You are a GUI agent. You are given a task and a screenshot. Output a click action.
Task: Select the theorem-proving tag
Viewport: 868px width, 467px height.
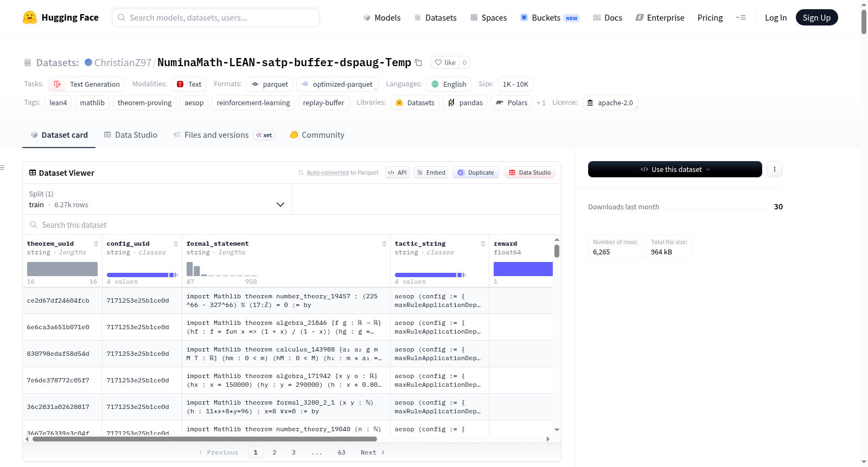click(144, 103)
